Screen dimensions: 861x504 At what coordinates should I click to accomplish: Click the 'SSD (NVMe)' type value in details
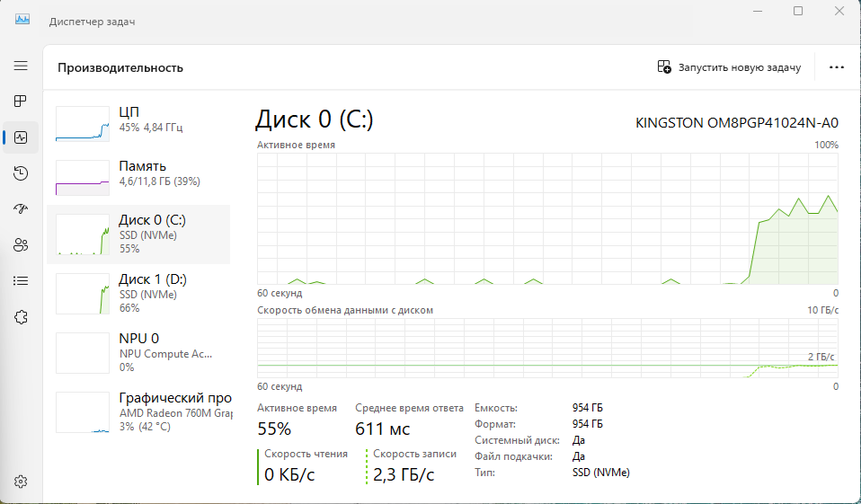600,473
